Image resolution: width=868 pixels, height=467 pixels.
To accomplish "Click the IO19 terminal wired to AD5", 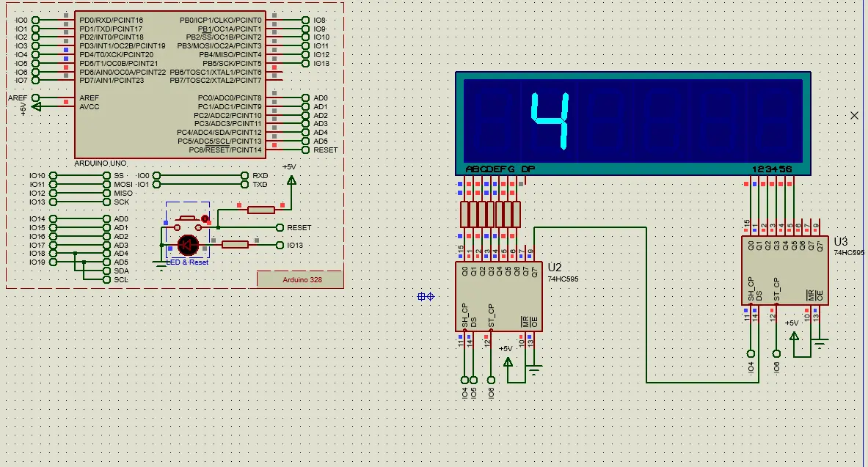I will click(53, 262).
